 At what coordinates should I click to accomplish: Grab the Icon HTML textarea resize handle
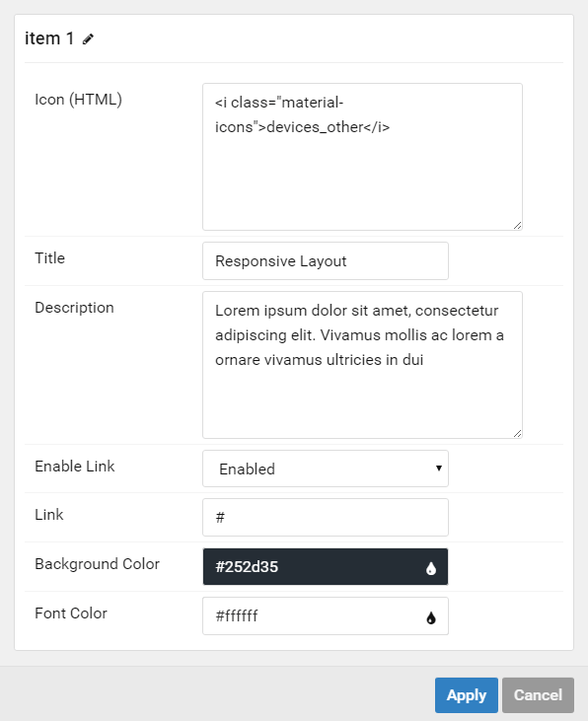[x=518, y=225]
